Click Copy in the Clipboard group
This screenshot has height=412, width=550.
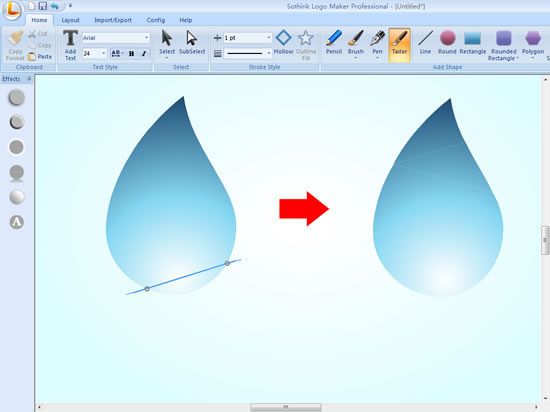40,45
